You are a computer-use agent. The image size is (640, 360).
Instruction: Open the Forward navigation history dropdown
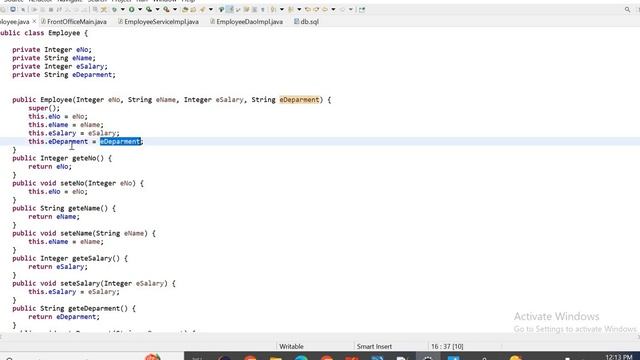[351, 9]
